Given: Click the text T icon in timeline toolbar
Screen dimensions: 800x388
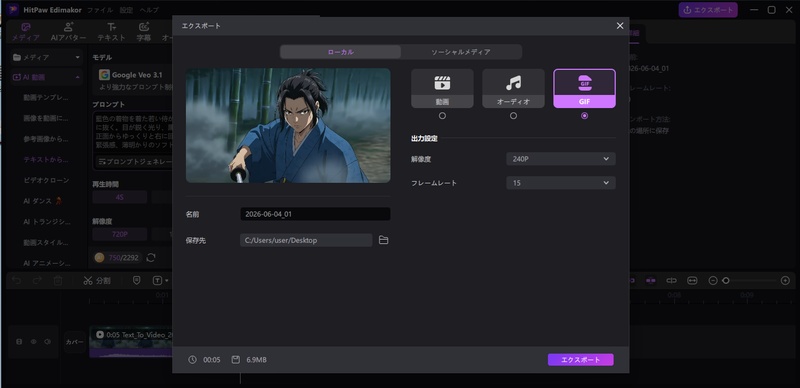Looking at the screenshot, I should 157,280.
